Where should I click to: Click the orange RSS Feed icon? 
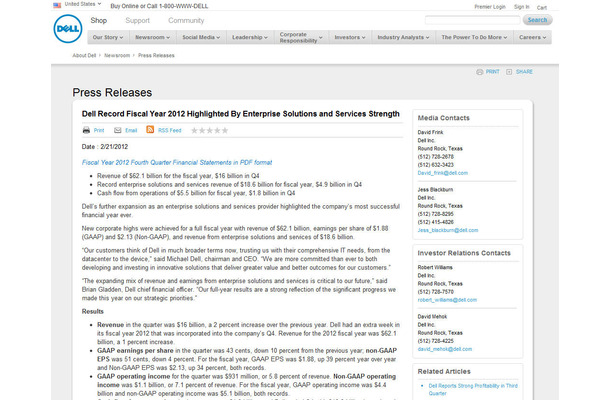pos(150,130)
